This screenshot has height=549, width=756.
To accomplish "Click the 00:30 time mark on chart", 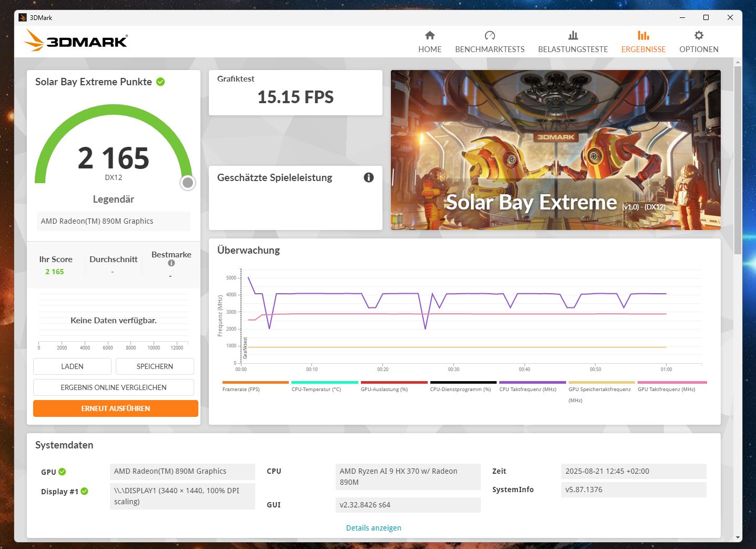I will 453,370.
